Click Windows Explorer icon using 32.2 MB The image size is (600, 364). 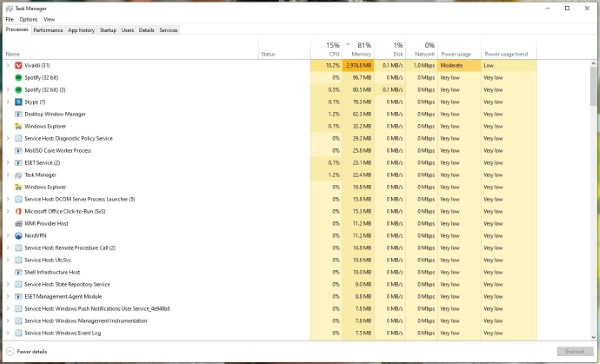[18, 126]
